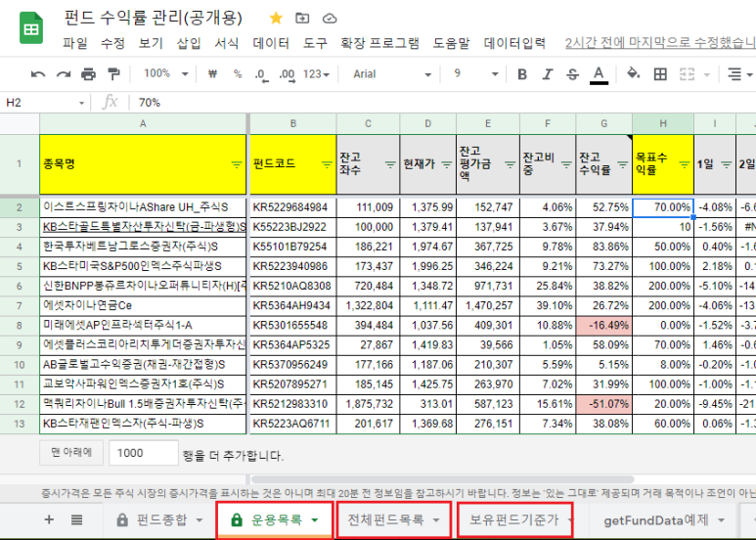This screenshot has width=756, height=540.
Task: Open filter for 잔고수익률 column
Action: click(x=623, y=164)
